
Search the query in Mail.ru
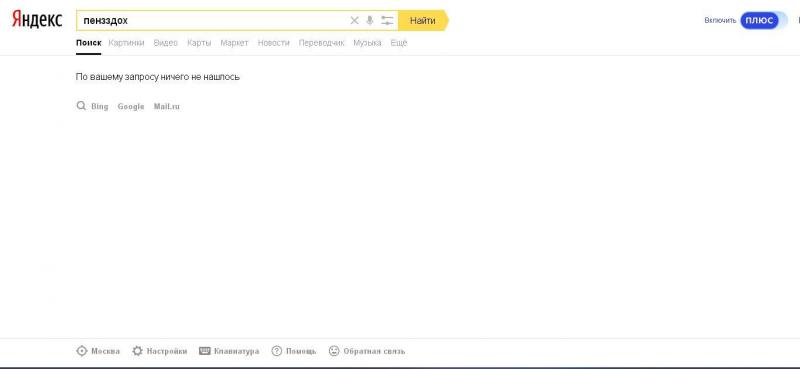pyautogui.click(x=166, y=107)
